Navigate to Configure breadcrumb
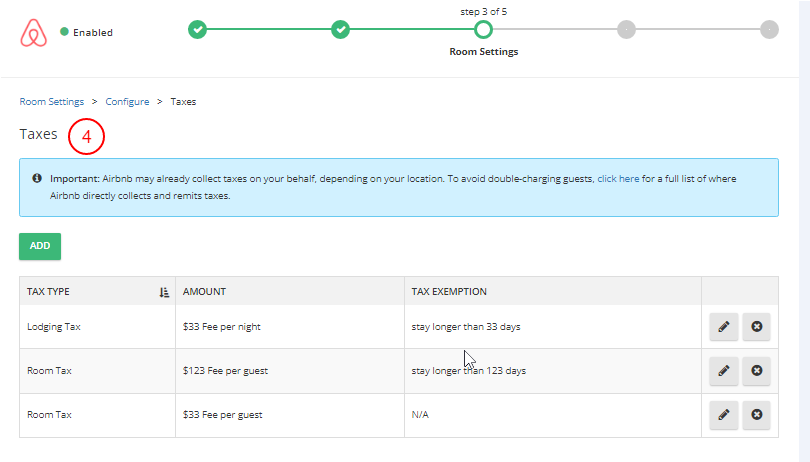810x462 pixels. (x=127, y=102)
